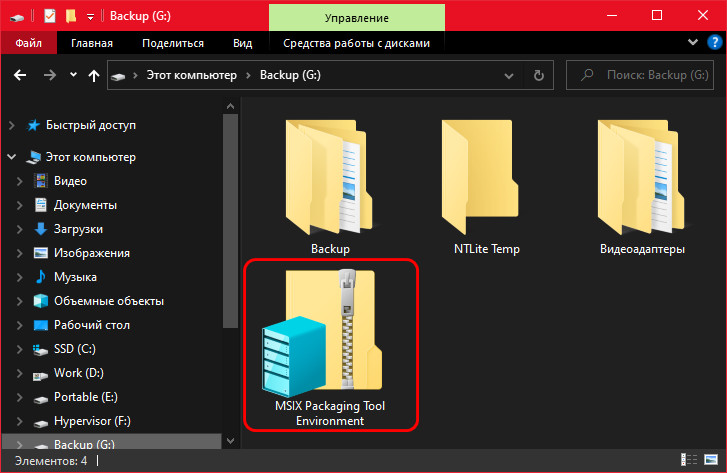The image size is (727, 473).
Task: Expand the Видео tree node
Action: (19, 181)
